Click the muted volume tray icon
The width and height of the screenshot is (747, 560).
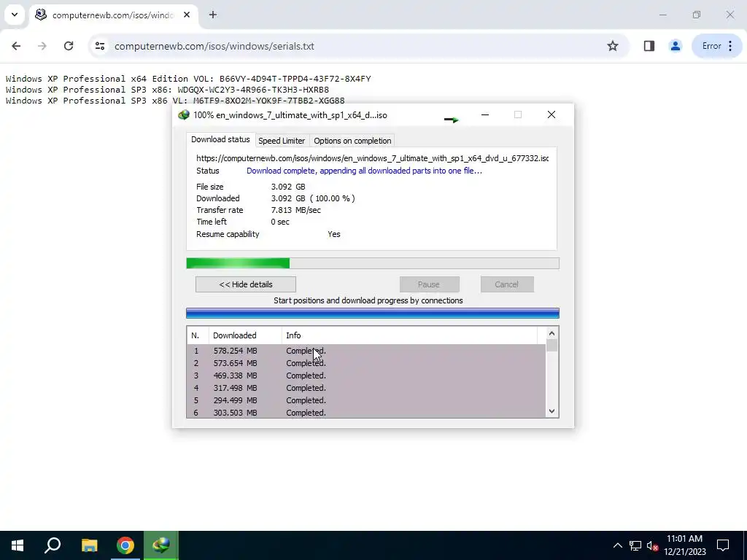click(x=653, y=545)
